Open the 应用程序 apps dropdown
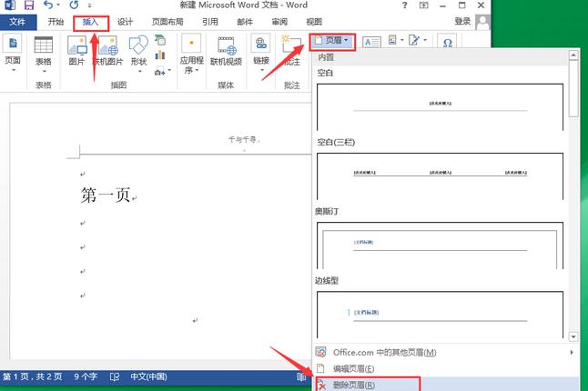Screen dimensions: 588x391 [x=192, y=55]
